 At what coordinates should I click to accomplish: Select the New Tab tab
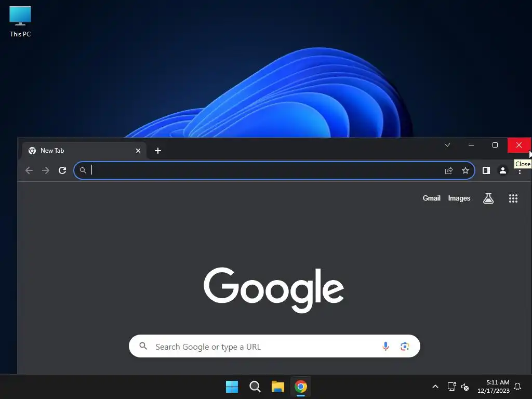(x=84, y=151)
